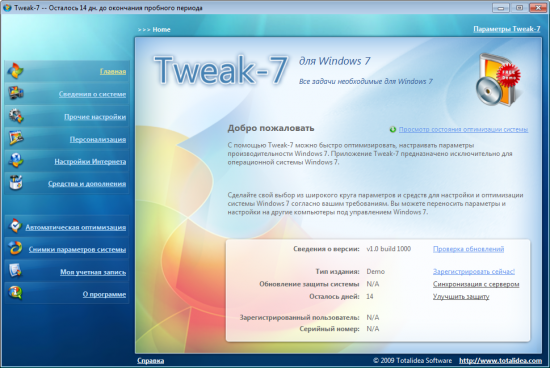
Task: Click Синхронизация с сервером link
Action: [476, 284]
